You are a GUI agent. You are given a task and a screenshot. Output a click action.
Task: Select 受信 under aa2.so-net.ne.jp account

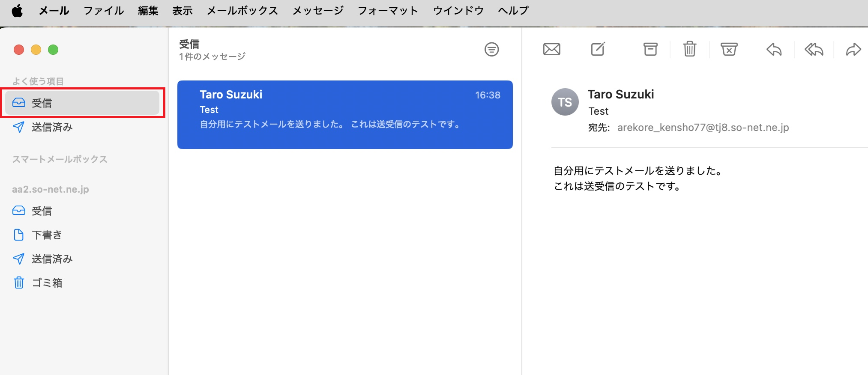tap(42, 211)
